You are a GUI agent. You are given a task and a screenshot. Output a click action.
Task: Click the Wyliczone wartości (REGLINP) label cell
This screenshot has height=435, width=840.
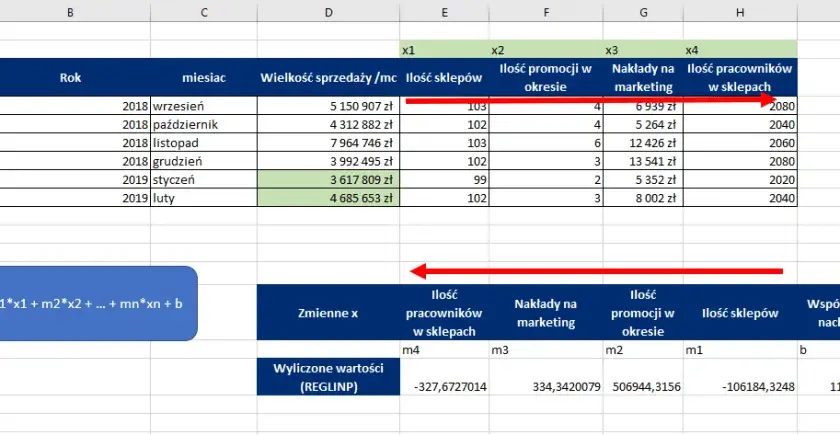[328, 377]
